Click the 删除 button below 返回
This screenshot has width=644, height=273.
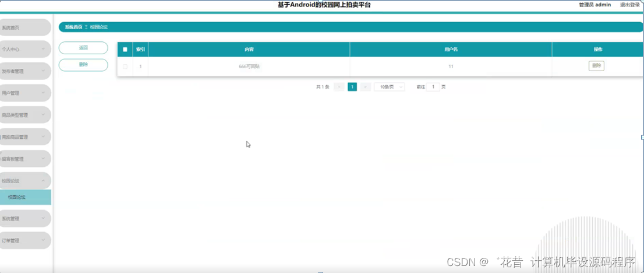83,65
